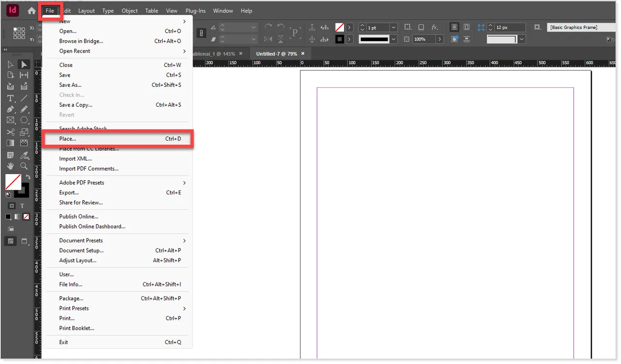The image size is (621, 364).
Task: Select the Rectangle Frame tool
Action: [x=10, y=120]
